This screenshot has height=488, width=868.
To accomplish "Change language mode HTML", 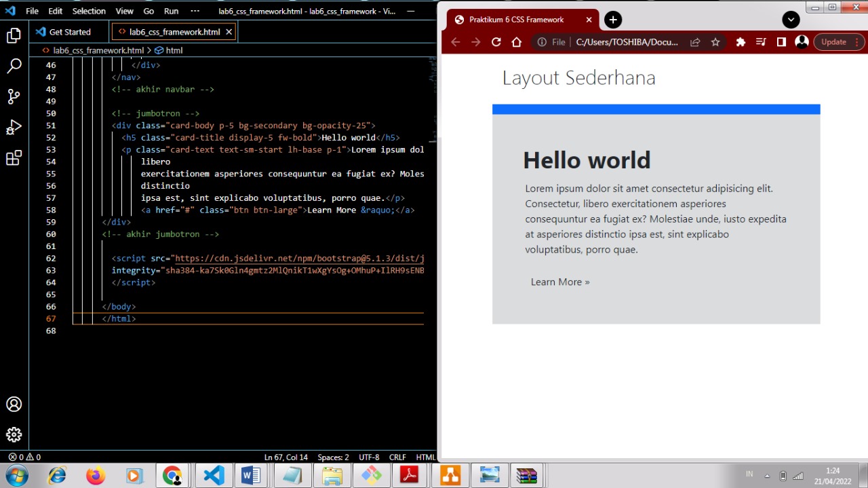I will pos(425,457).
